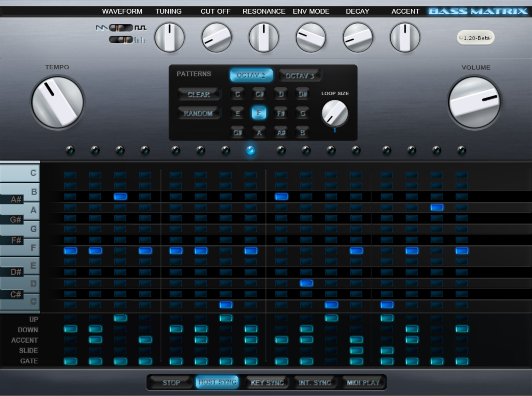Click the Decay knob

click(x=358, y=37)
